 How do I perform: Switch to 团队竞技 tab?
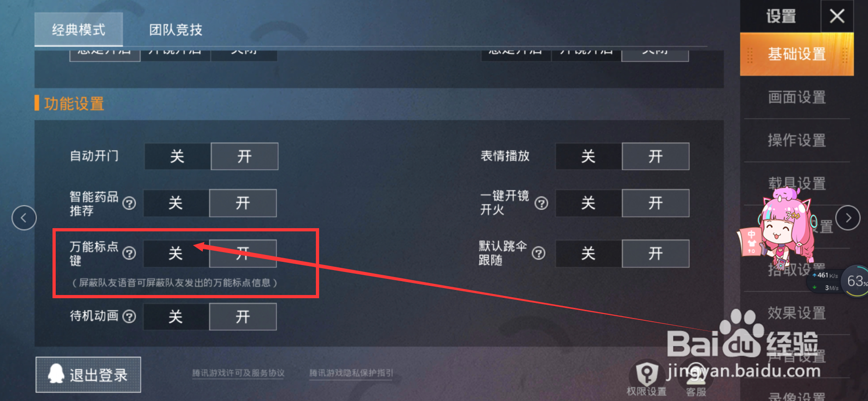(x=176, y=30)
